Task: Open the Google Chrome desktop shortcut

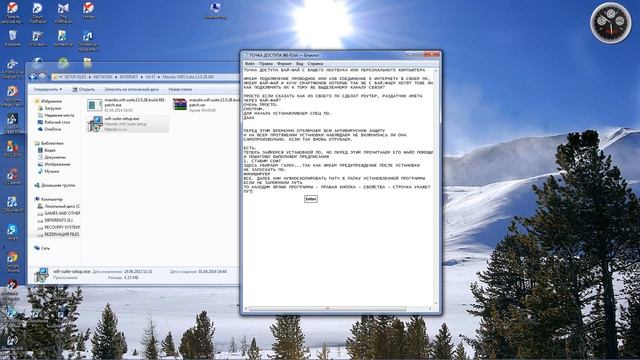Action: [x=12, y=262]
